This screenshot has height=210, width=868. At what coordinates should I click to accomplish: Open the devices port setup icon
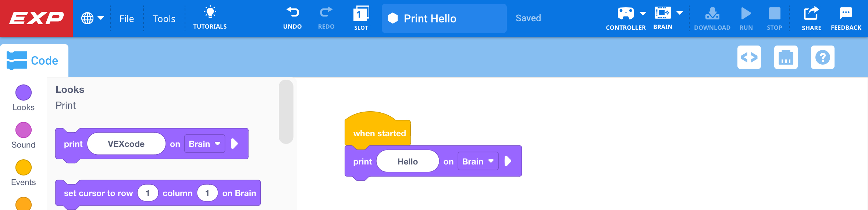(x=786, y=57)
